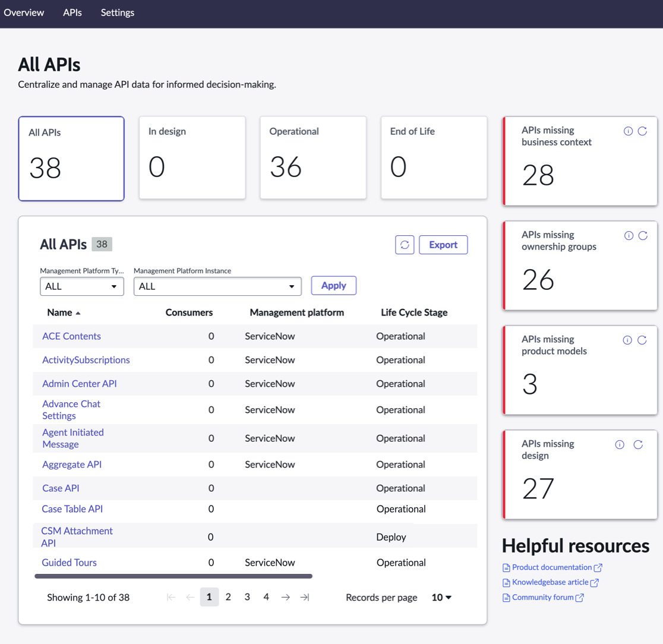Open Community forum link
The image size is (663, 644).
(x=542, y=598)
